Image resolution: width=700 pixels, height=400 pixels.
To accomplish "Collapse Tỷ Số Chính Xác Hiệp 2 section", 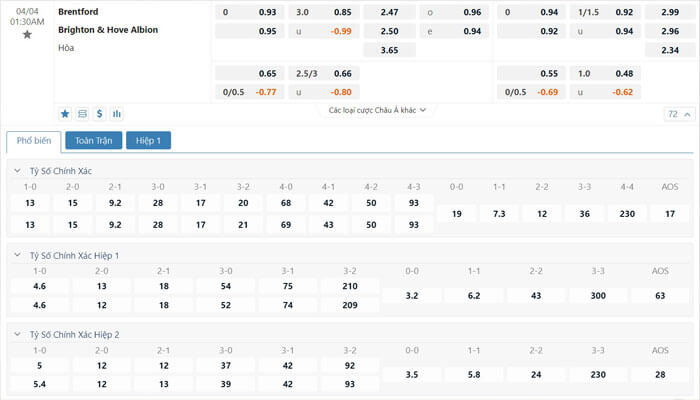I will pyautogui.click(x=17, y=334).
